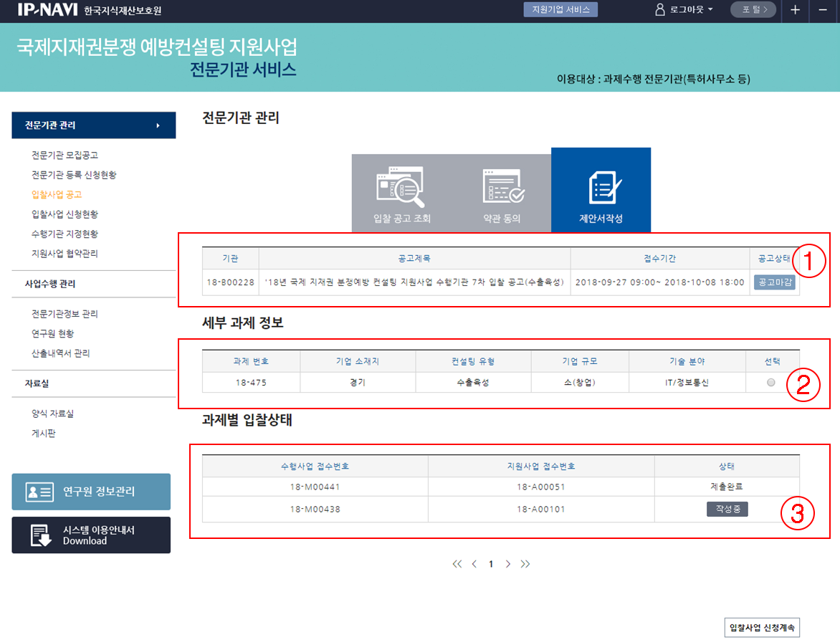Open the 로그아웃 user dropdown

coord(684,10)
